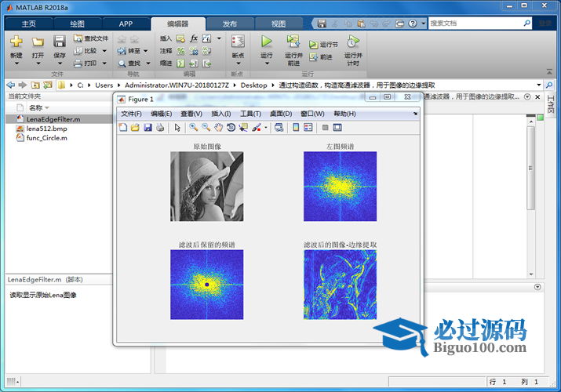The width and height of the screenshot is (561, 392).
Task: Run the script with green Run arrow
Action: (x=266, y=42)
